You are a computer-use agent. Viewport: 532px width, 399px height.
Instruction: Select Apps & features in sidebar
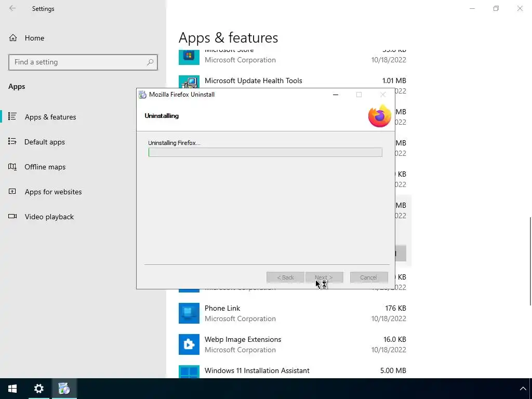[50, 117]
